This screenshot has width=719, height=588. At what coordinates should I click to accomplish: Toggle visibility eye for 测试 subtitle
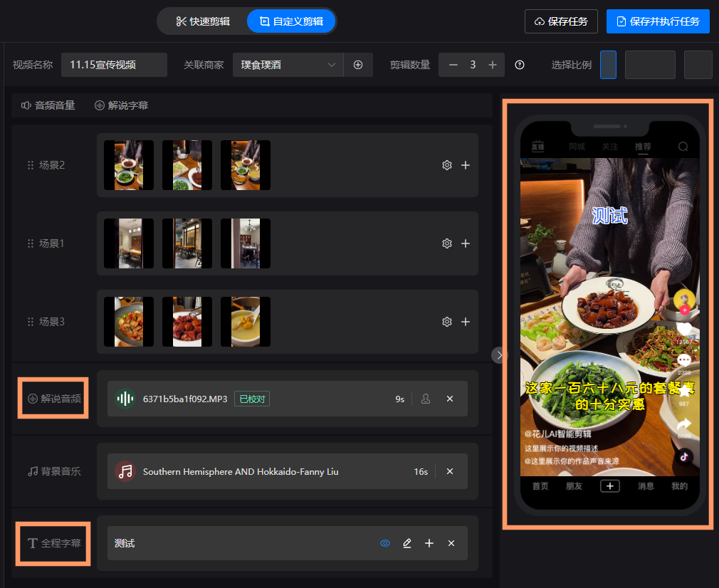point(385,544)
